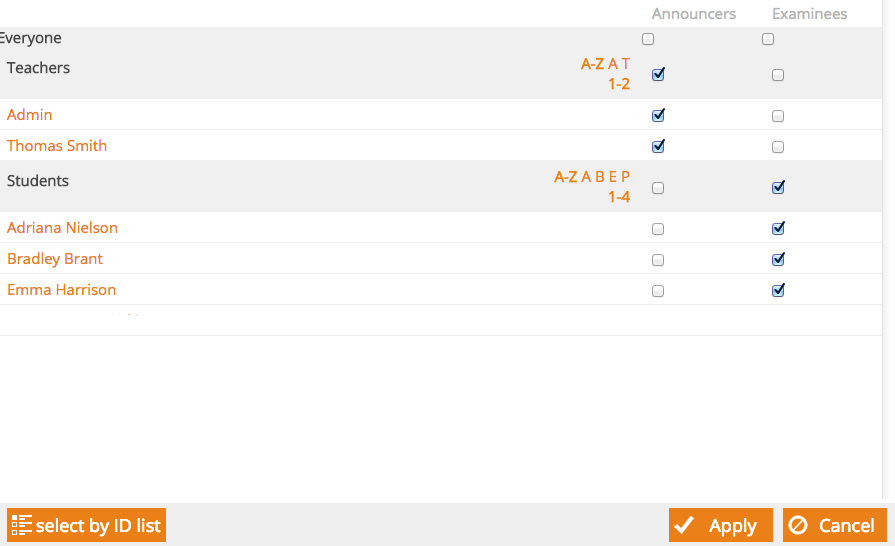Uncheck Emma Harrison's Examinees checkbox
Viewport: 895px width, 546px height.
point(778,291)
